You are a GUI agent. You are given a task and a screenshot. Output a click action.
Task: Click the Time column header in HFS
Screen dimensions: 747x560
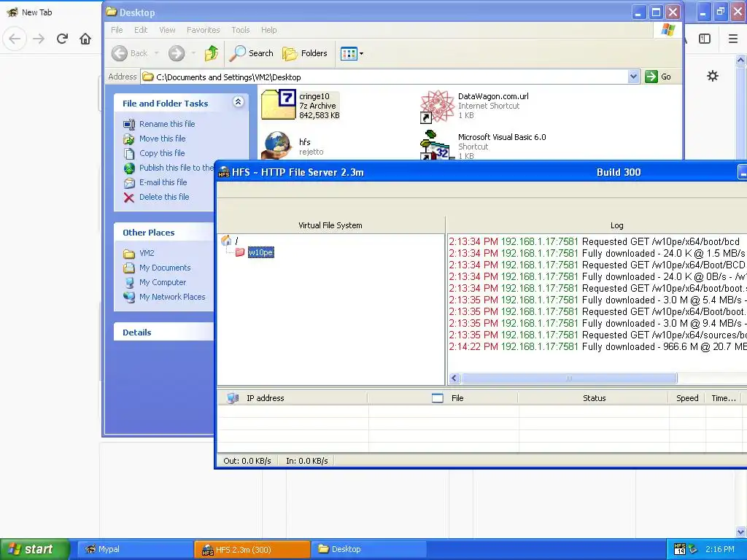coord(723,398)
